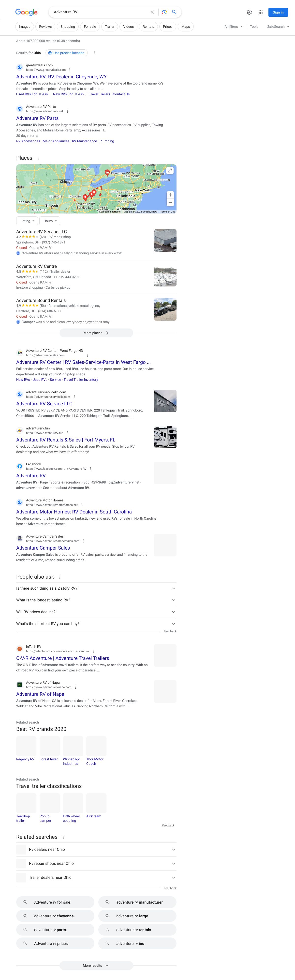Click the blue search magnifier icon
The width and height of the screenshot is (295, 980).
tap(174, 12)
